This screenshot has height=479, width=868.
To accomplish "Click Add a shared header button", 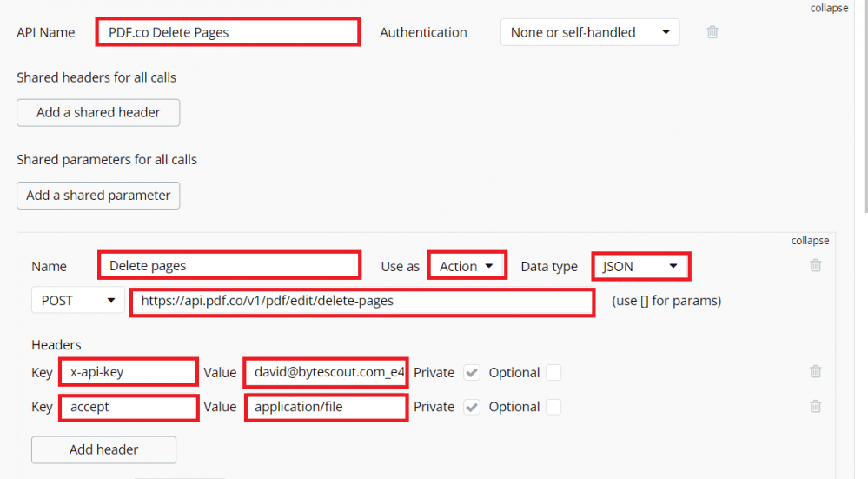I will 98,112.
